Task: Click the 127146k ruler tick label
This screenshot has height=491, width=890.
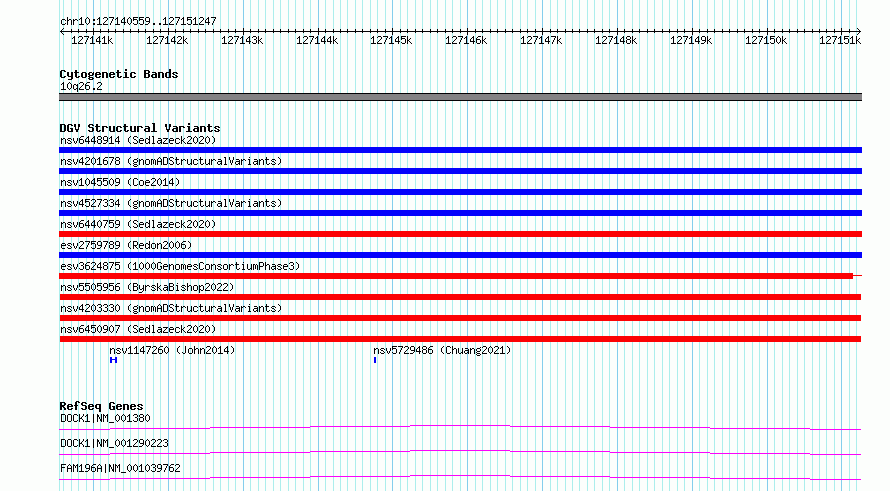Action: pos(466,40)
